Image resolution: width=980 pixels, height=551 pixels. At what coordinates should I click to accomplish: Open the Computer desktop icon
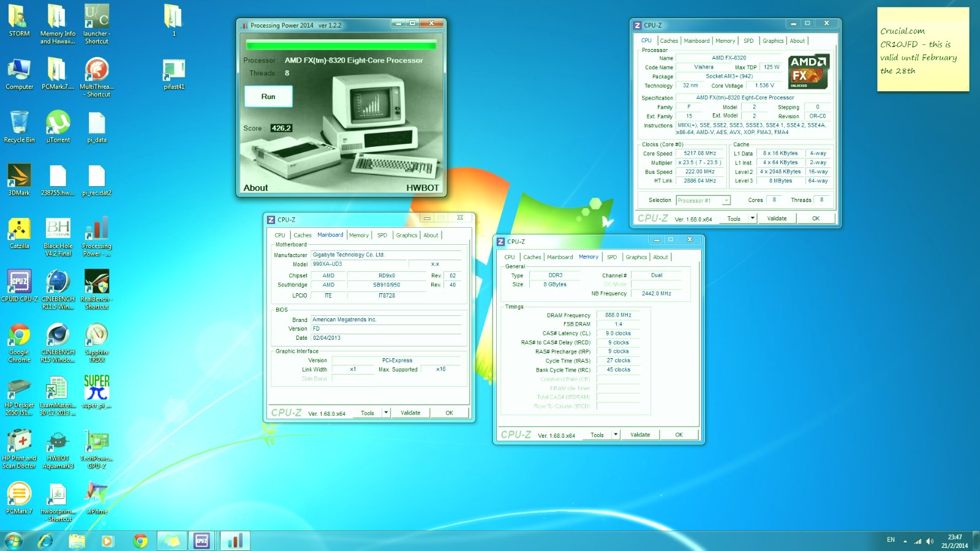[19, 74]
